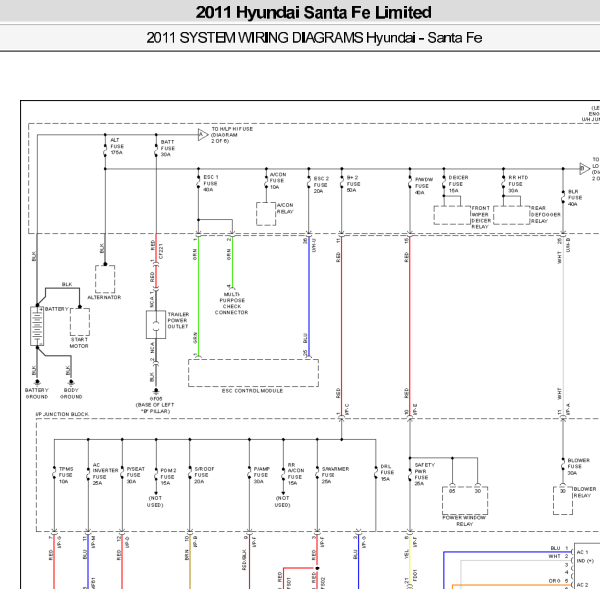
Task: Click the 'S/ROOF FUSE 20A' label
Action: (204, 475)
